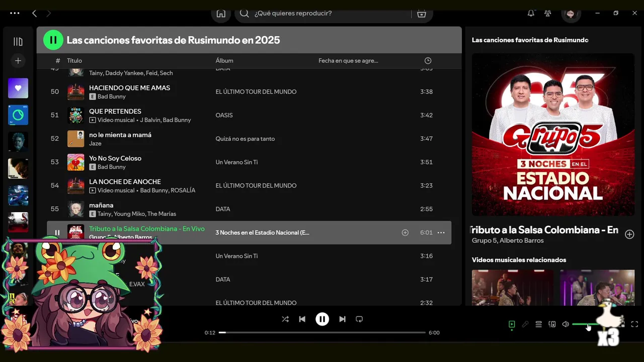This screenshot has height=362, width=644.
Task: Open the notifications bell
Action: pyautogui.click(x=531, y=14)
